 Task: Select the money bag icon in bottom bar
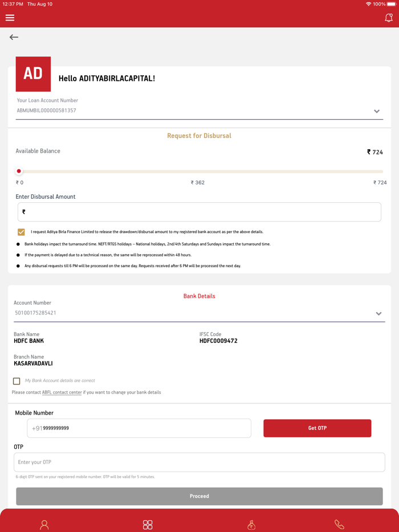pyautogui.click(x=251, y=524)
